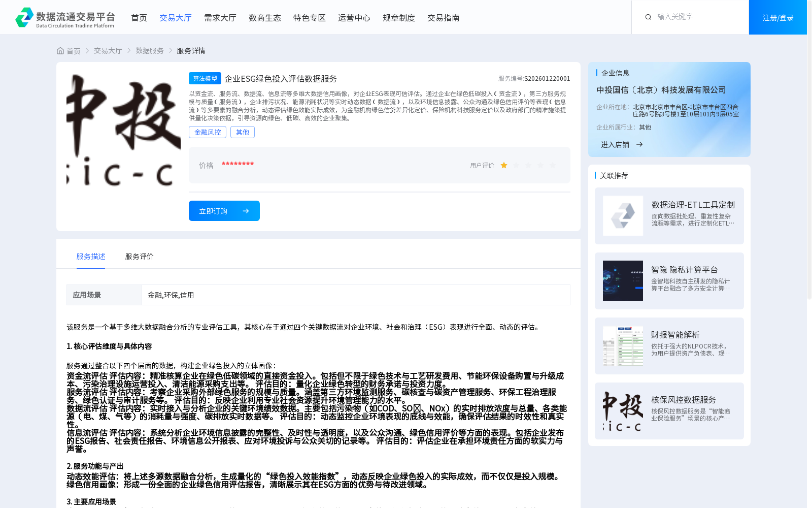Click the first rating star
Viewport: 812px width, 508px height.
click(504, 165)
